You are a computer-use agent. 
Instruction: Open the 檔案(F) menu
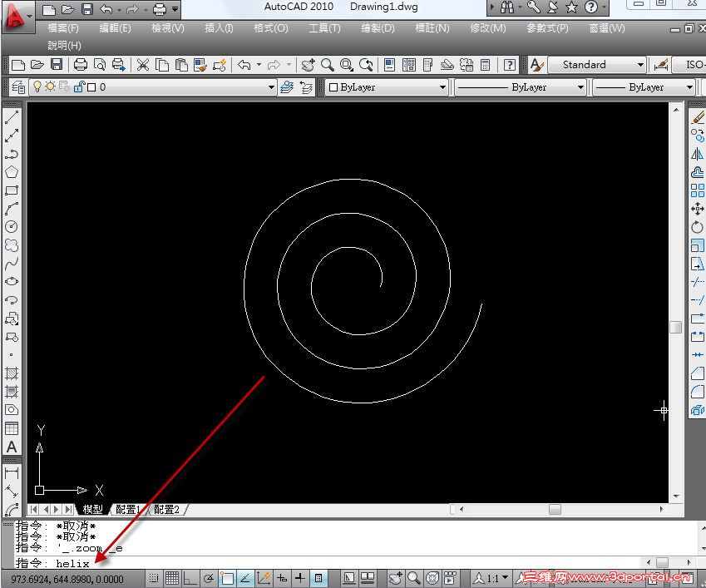[x=63, y=28]
